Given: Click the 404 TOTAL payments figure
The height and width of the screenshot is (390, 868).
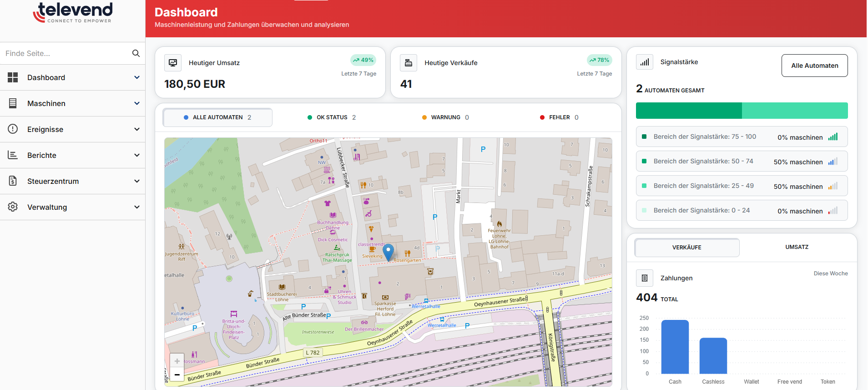Looking at the screenshot, I should coord(657,298).
